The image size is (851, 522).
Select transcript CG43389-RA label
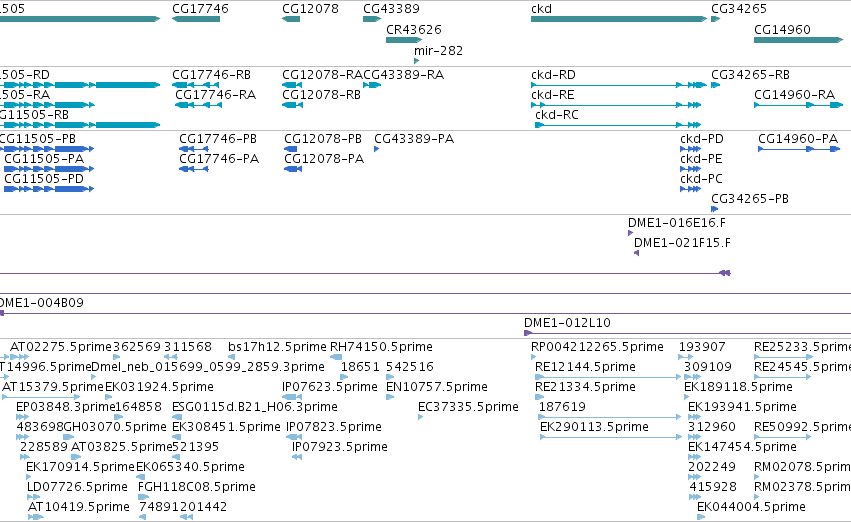pos(403,75)
